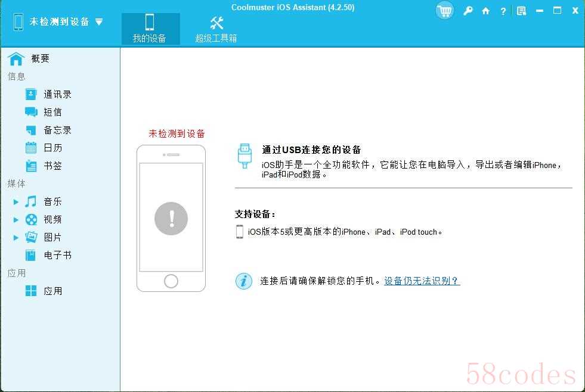
Task: Close the Coolmuster iOS Assistant window
Action: click(x=575, y=11)
